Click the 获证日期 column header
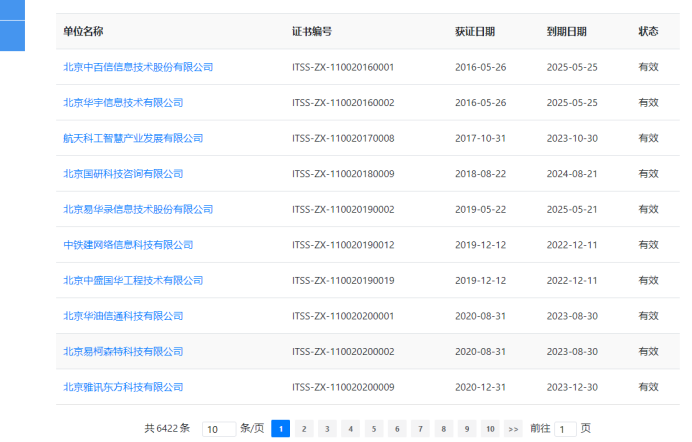The width and height of the screenshot is (692, 442). click(475, 32)
